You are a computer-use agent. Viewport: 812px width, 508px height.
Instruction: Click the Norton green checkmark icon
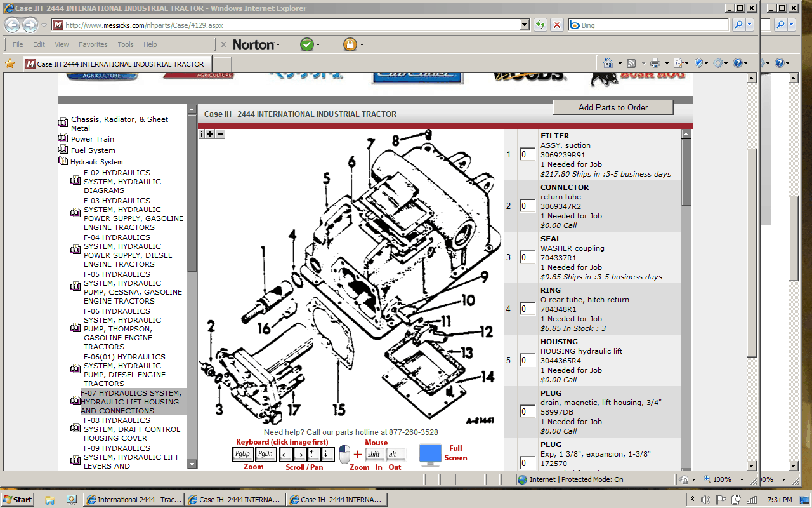[307, 44]
